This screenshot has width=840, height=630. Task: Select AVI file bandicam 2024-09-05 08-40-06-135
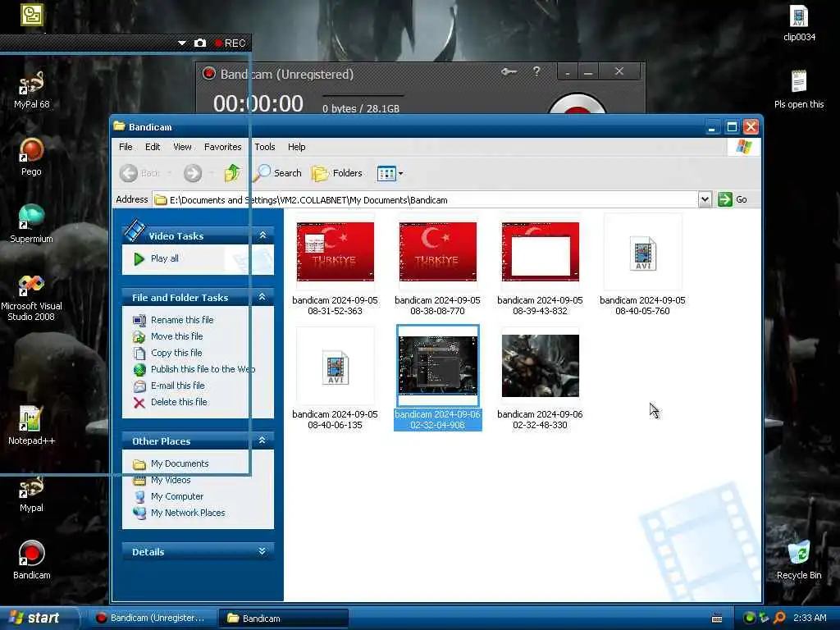(335, 379)
